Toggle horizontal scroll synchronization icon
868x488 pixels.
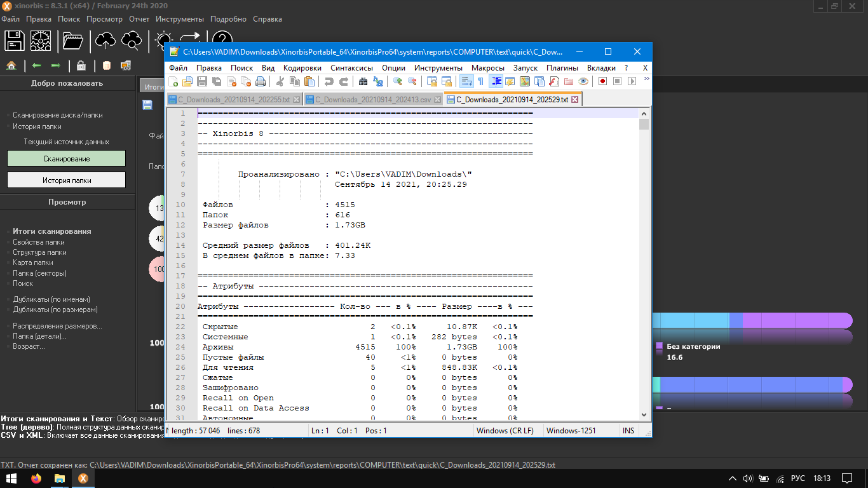coord(447,81)
